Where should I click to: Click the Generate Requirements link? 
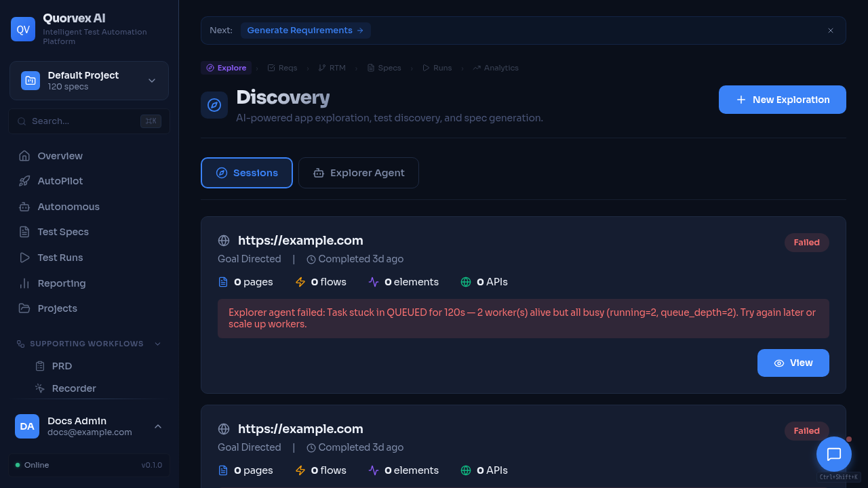click(305, 30)
